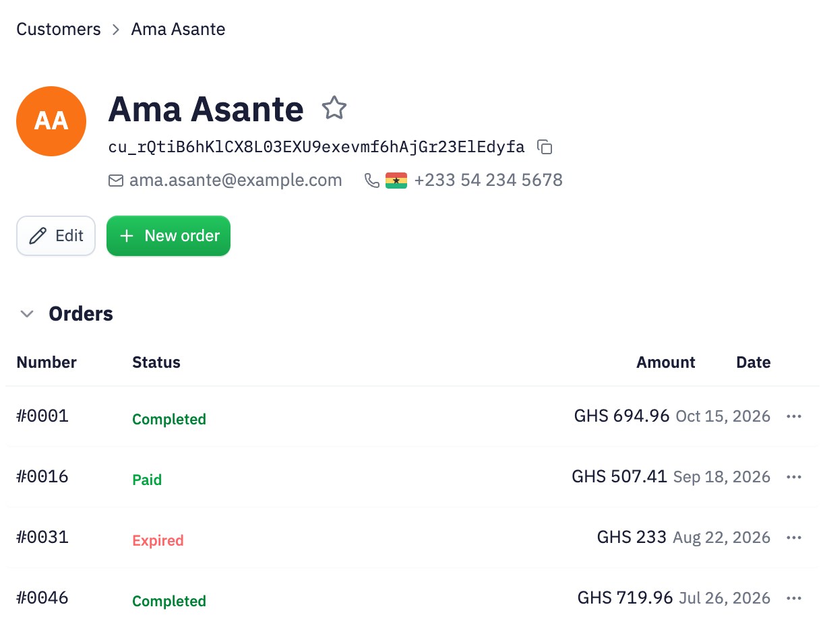The width and height of the screenshot is (825, 644).
Task: Open order #0001
Action: click(x=42, y=416)
